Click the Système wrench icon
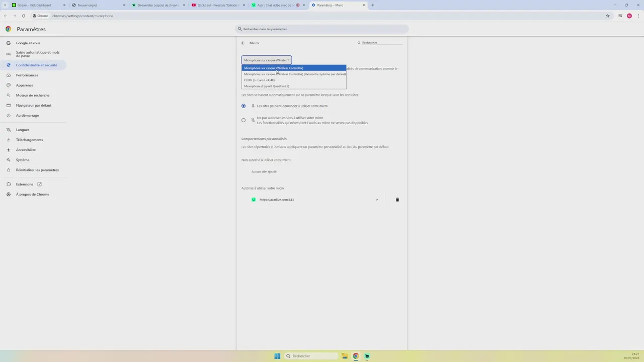 coord(9,160)
